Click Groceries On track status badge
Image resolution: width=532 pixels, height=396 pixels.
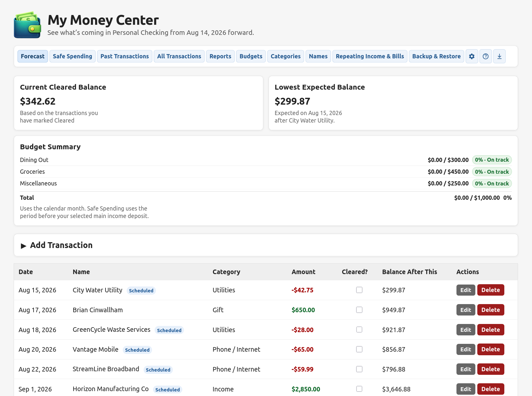tap(492, 172)
